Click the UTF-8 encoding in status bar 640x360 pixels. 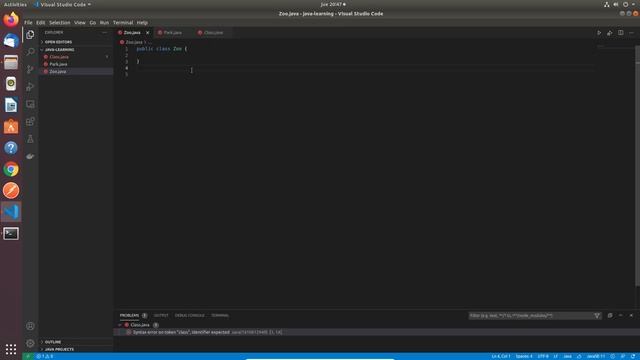(543, 356)
